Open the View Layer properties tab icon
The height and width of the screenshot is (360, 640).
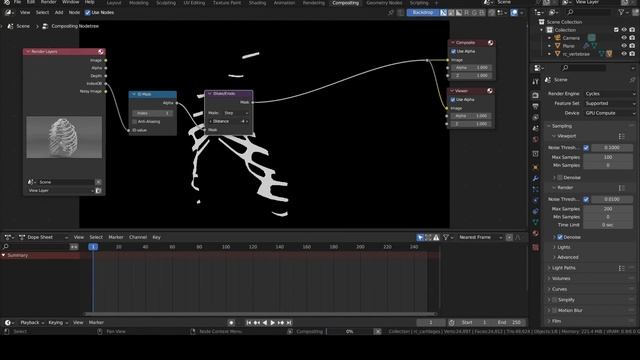(x=536, y=118)
